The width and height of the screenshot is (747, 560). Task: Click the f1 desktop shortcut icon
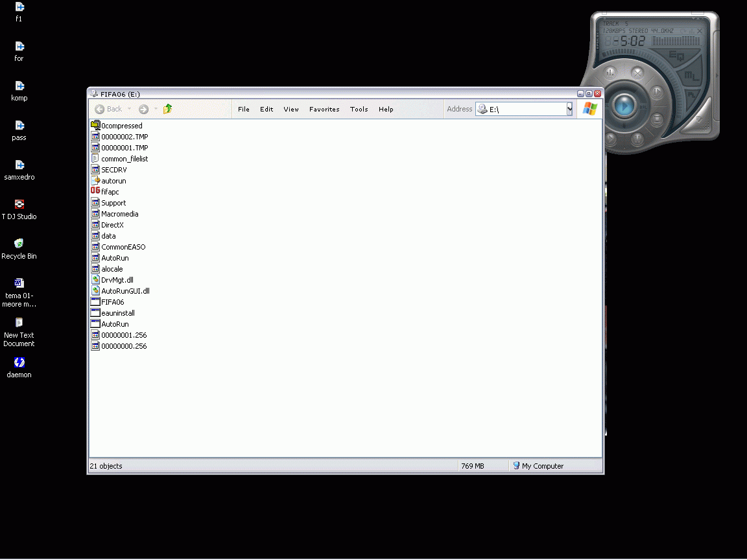pos(19,7)
